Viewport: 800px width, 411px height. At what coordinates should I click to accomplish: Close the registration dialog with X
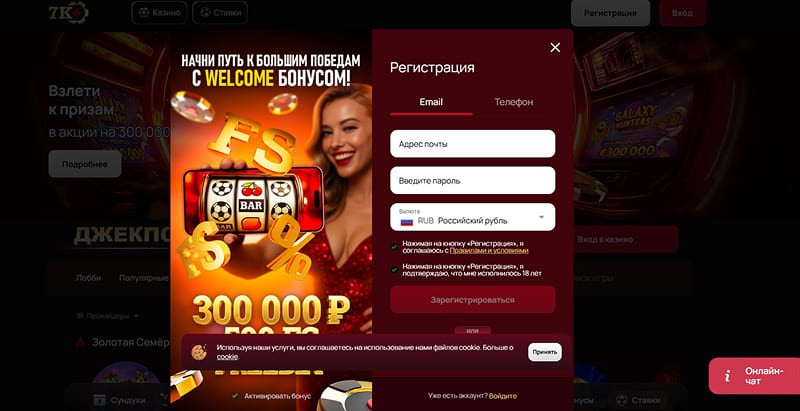[x=555, y=47]
